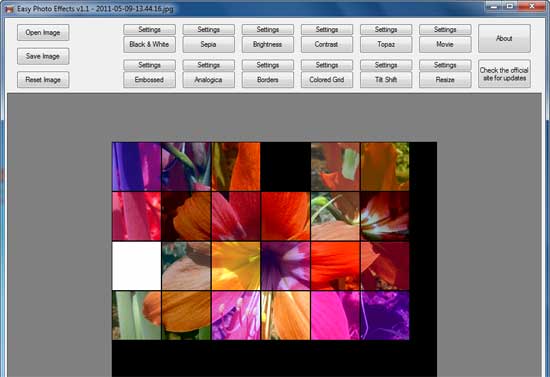Apply the Black & White effect

click(x=149, y=45)
